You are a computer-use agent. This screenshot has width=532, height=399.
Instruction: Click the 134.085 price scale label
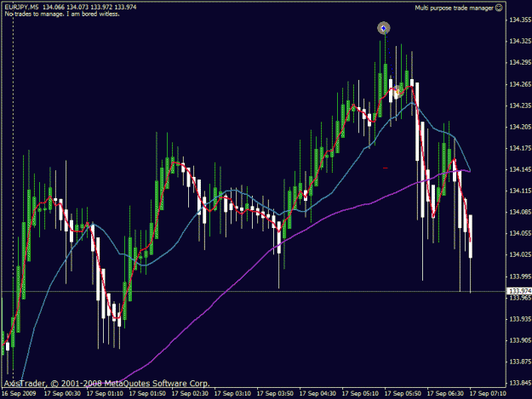pyautogui.click(x=520, y=212)
